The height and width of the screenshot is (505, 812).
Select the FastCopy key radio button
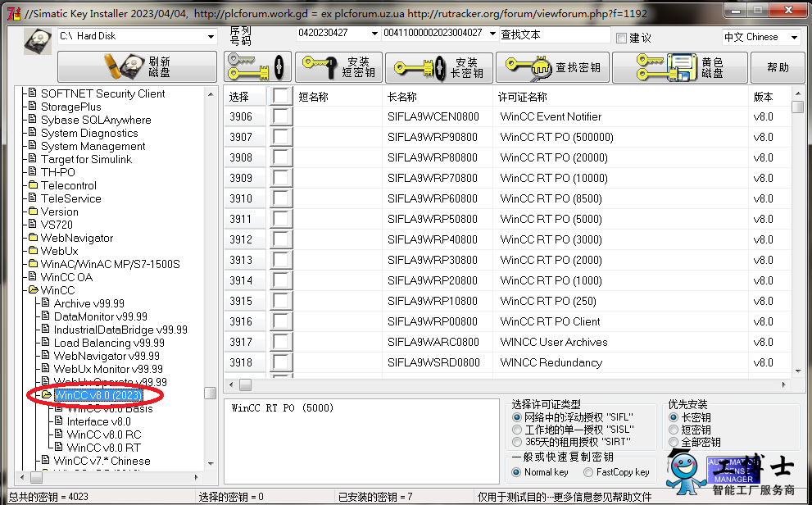(x=588, y=472)
